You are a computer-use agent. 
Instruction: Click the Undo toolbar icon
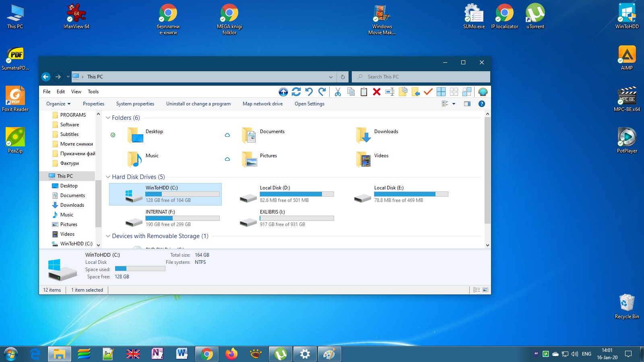309,92
